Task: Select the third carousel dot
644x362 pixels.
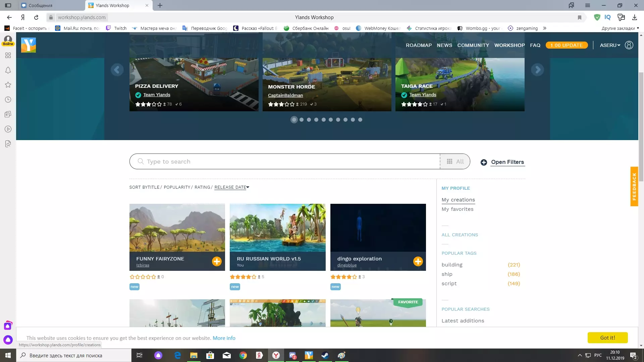Action: pyautogui.click(x=309, y=120)
